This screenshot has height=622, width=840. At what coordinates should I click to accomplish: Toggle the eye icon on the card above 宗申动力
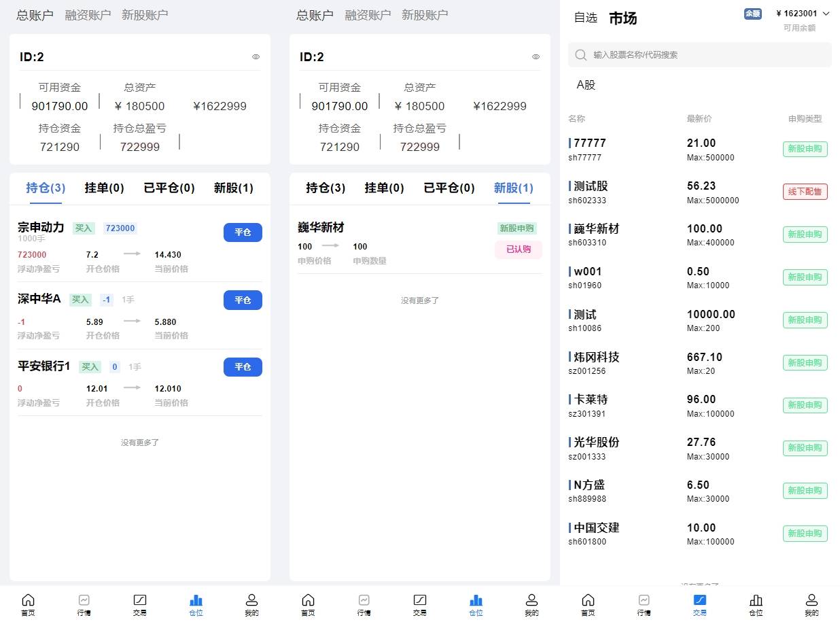(x=256, y=57)
